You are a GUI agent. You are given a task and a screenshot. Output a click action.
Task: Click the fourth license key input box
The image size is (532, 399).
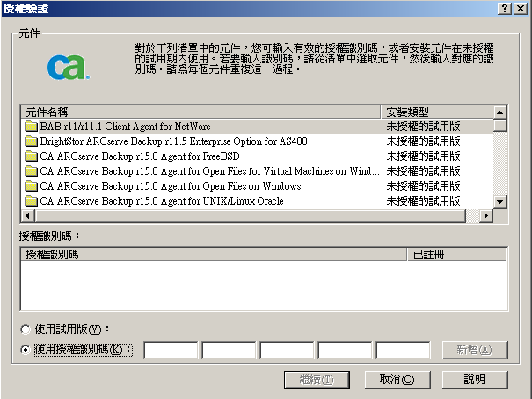[345, 350]
